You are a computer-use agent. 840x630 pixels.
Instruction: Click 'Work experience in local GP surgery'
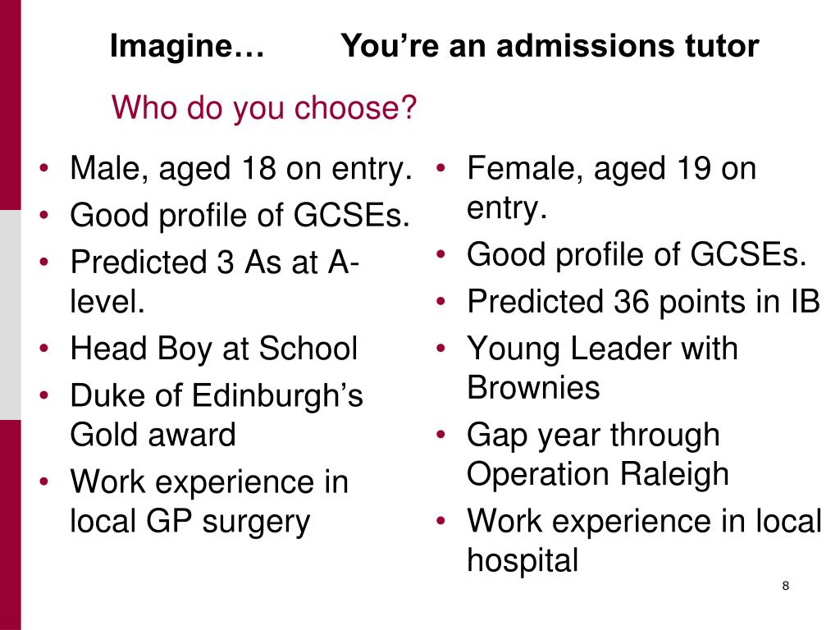[209, 503]
